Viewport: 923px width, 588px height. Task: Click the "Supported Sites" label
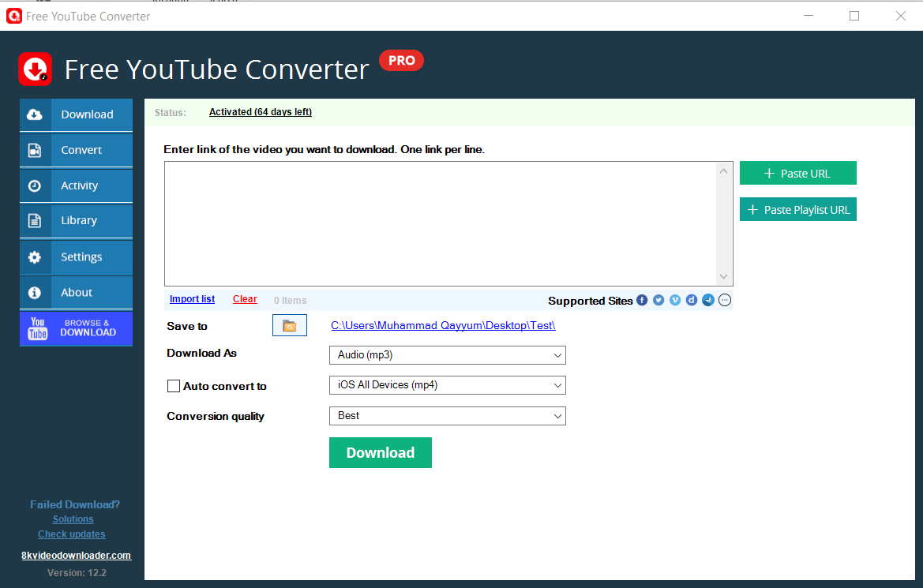(x=591, y=301)
